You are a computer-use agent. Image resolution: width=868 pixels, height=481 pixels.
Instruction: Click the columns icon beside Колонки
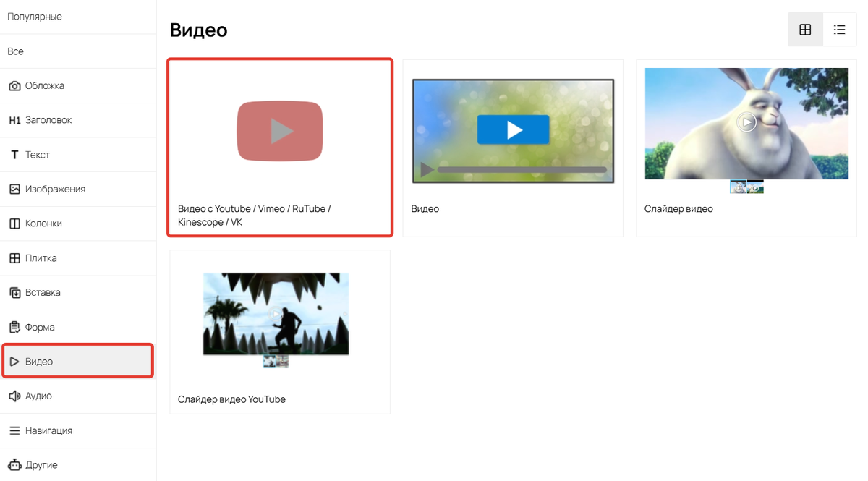[14, 224]
